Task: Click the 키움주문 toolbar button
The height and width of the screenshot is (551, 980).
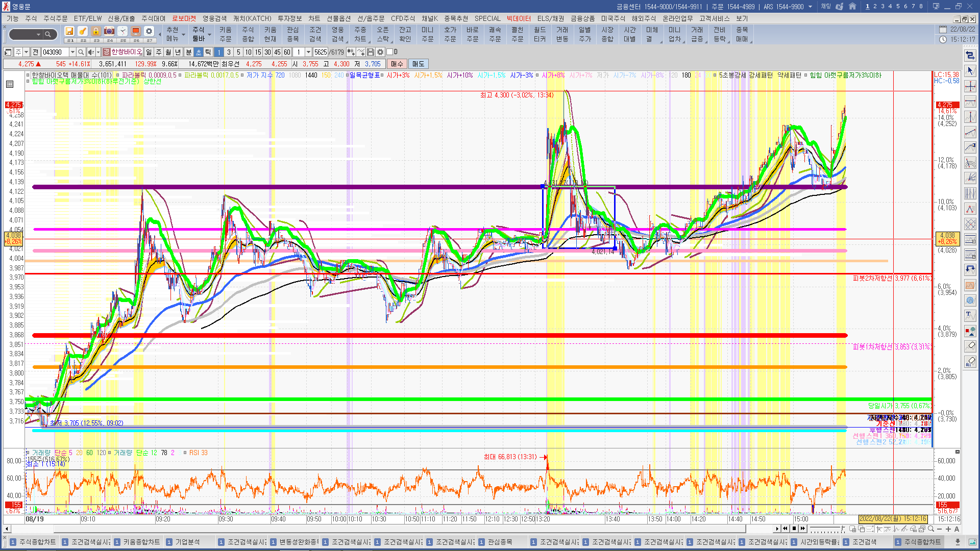Action: (226, 34)
